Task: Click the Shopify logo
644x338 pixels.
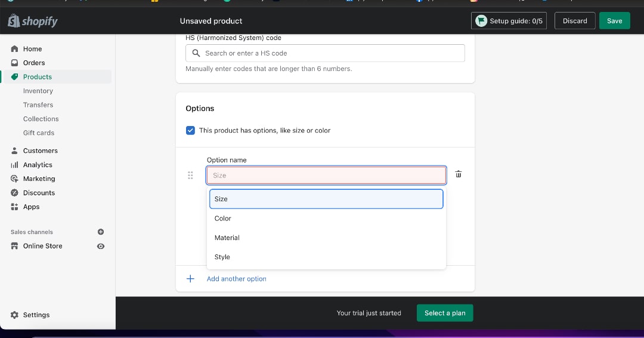Action: coord(33,20)
